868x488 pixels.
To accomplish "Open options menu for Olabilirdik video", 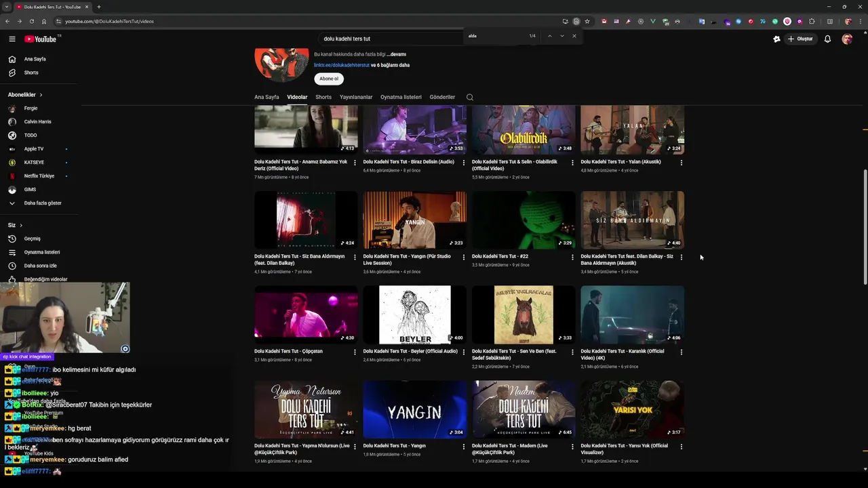I will point(572,163).
